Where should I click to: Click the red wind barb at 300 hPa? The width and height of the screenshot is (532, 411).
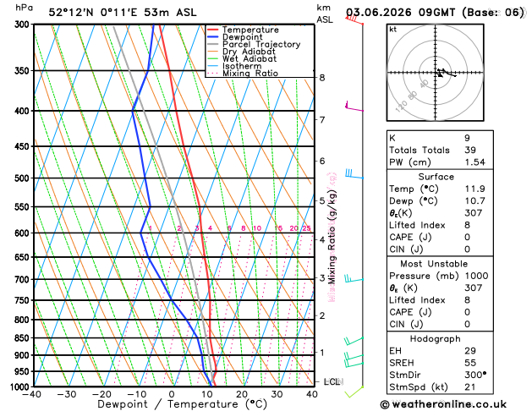pos(354,19)
